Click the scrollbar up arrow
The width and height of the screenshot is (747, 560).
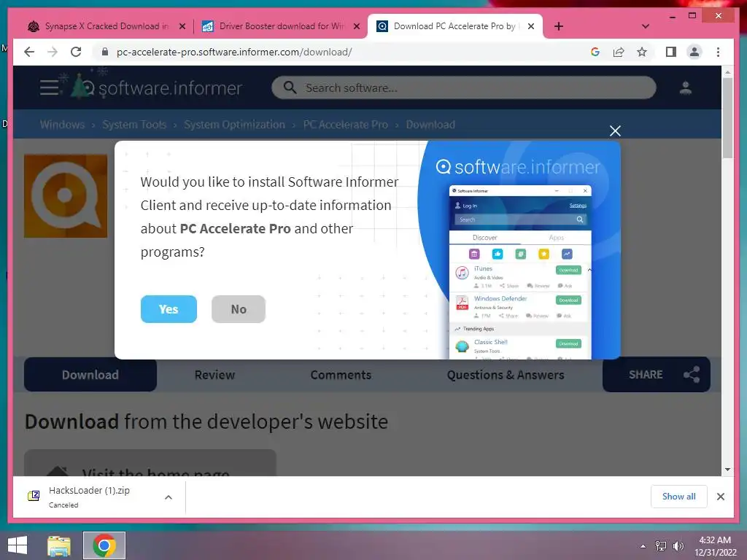pyautogui.click(x=727, y=72)
